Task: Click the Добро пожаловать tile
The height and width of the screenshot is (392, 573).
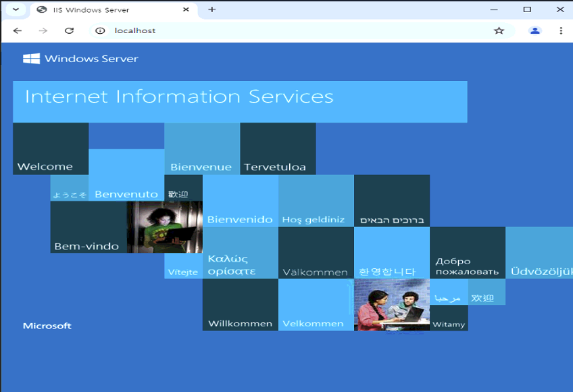Action: (x=468, y=253)
